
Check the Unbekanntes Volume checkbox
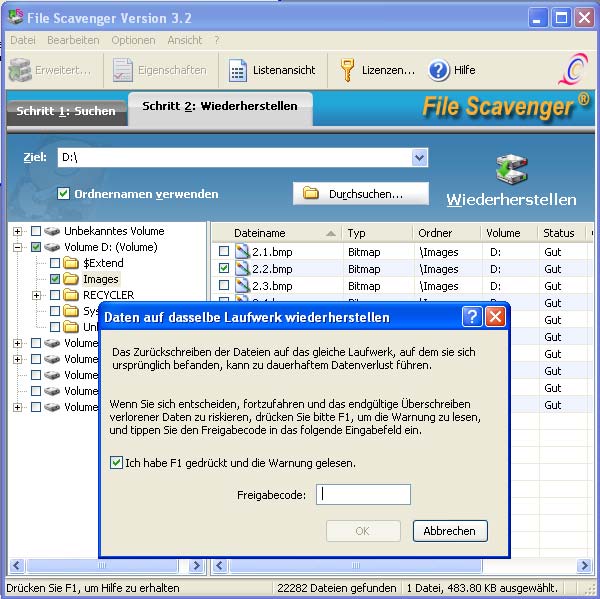[36, 231]
